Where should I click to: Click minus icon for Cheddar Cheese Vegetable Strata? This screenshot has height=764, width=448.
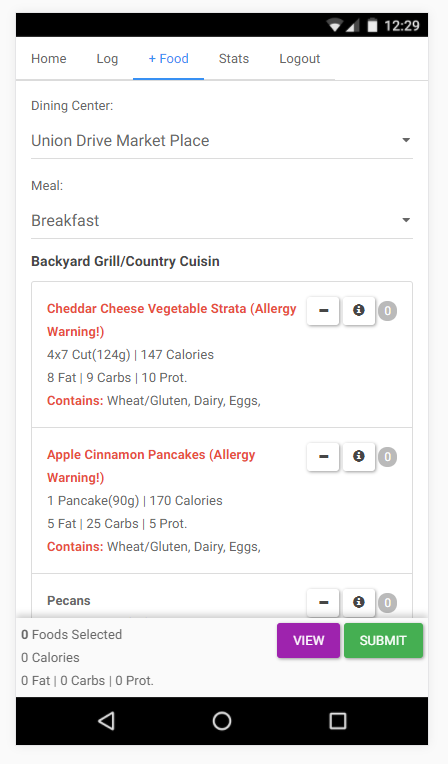tap(323, 310)
